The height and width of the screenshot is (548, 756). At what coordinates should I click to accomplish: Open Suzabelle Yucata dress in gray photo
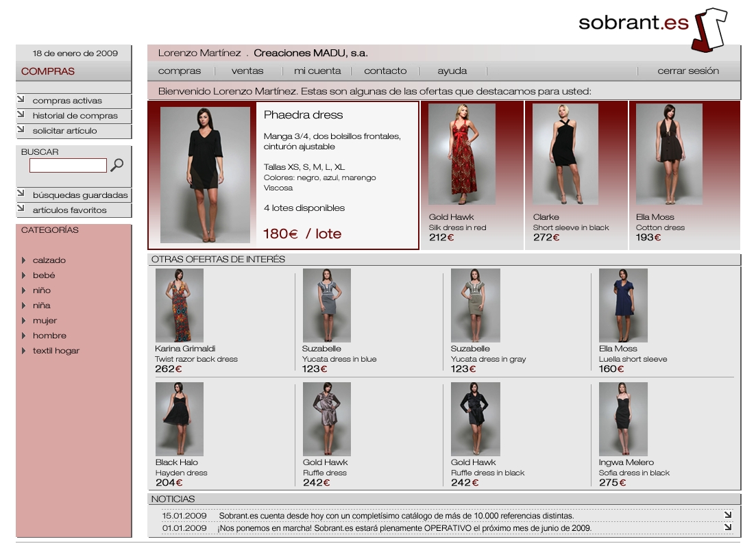pos(476,306)
